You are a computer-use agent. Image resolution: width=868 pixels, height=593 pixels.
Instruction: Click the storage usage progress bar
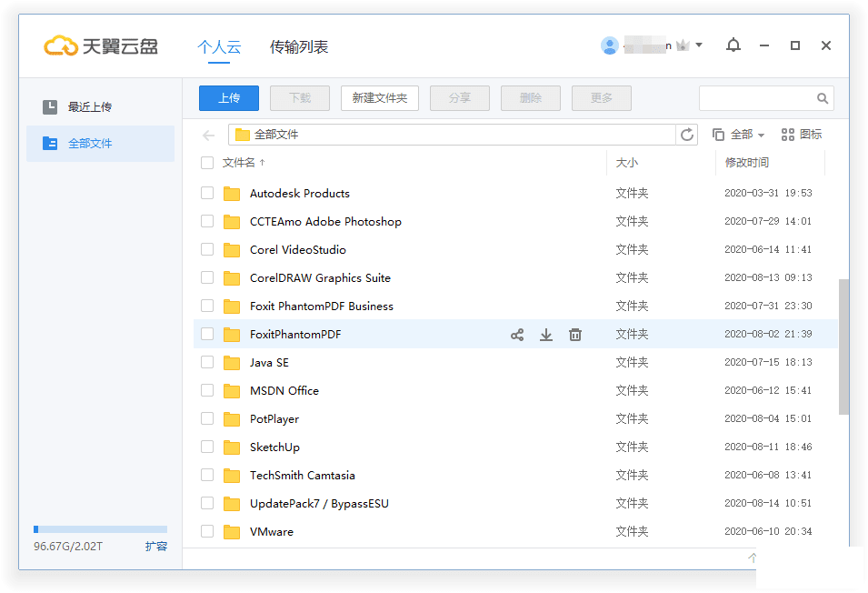tap(100, 529)
